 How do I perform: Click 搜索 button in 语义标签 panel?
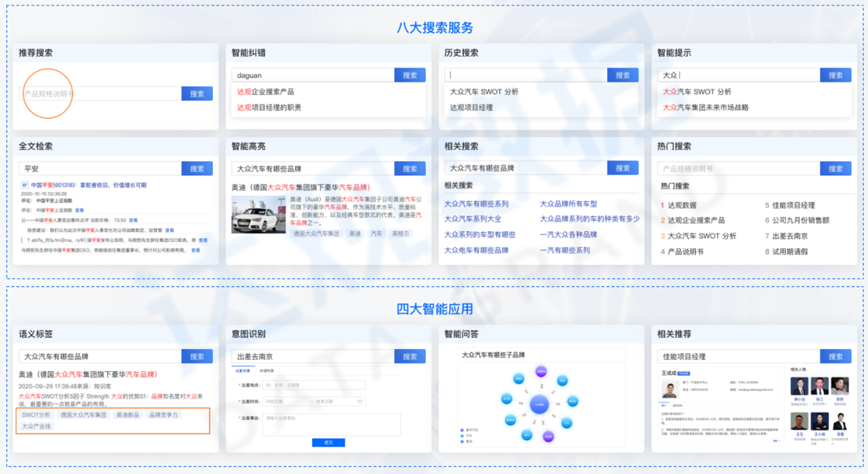coord(197,356)
